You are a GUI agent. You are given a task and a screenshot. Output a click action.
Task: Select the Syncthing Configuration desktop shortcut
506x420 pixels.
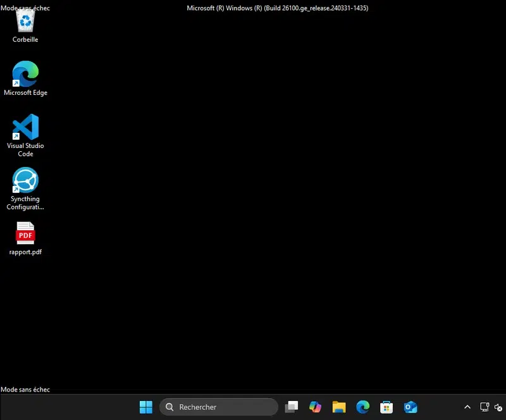point(25,180)
